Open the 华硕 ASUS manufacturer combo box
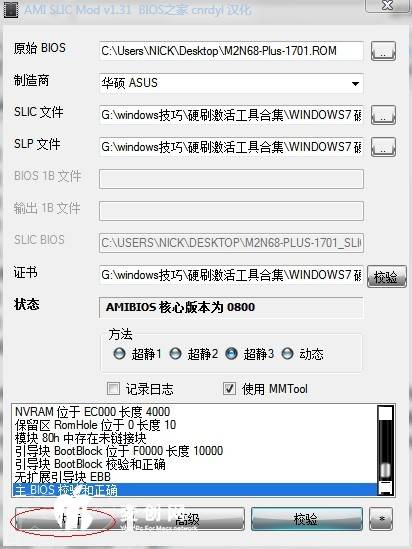This screenshot has height=549, width=412. click(231, 83)
